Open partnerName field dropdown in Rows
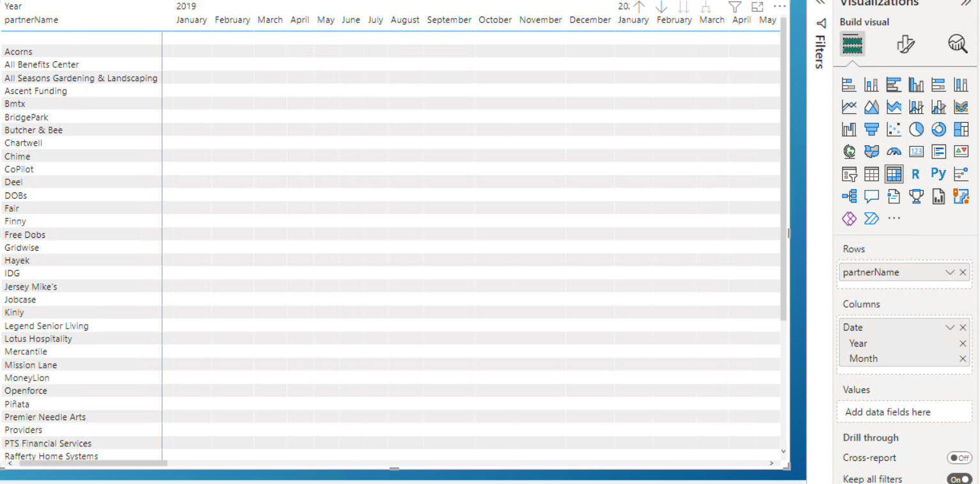Viewport: 980px width, 484px height. (x=950, y=272)
